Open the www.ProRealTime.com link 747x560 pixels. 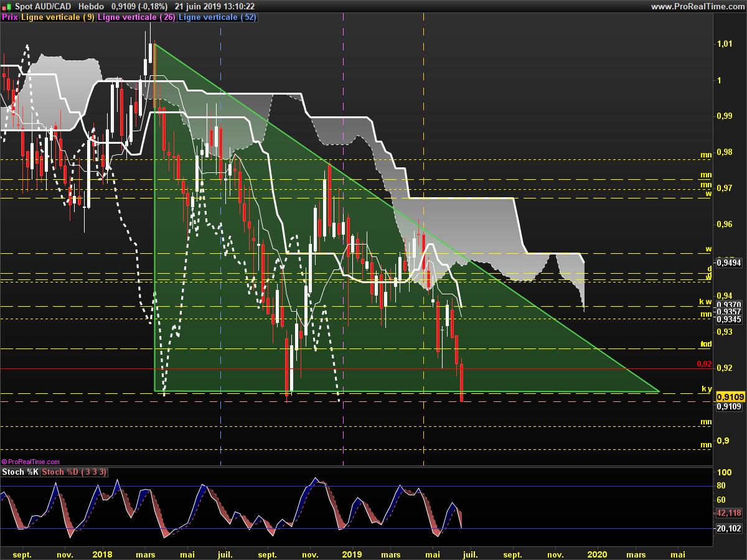pyautogui.click(x=697, y=6)
